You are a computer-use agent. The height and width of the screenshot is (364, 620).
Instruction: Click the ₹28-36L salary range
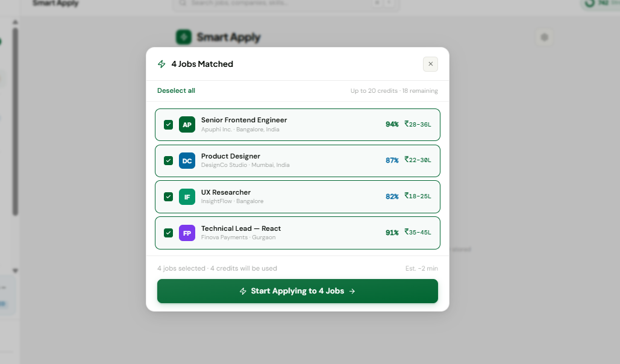click(418, 124)
